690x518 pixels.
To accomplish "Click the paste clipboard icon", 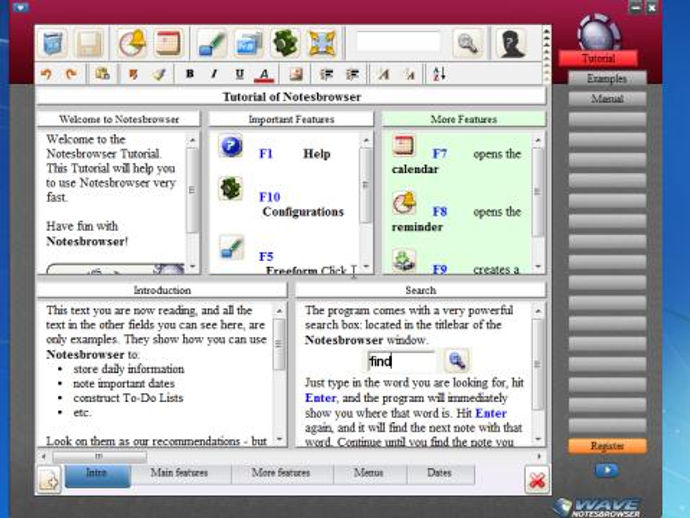I will (x=103, y=74).
